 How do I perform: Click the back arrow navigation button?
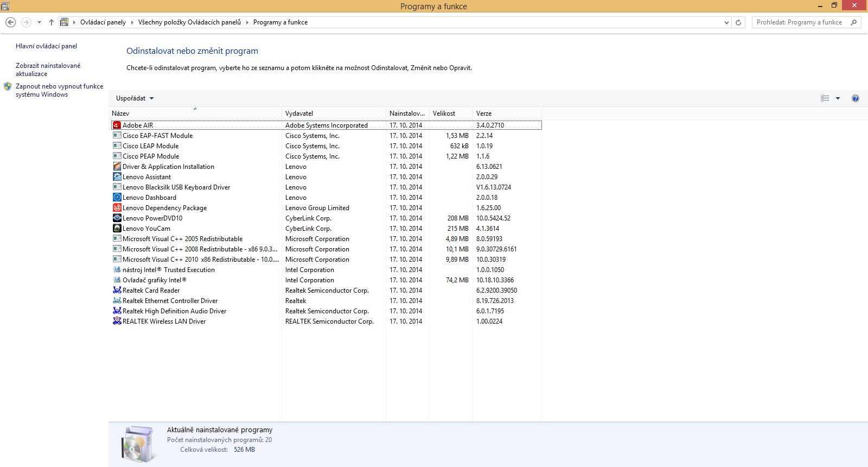(10, 22)
